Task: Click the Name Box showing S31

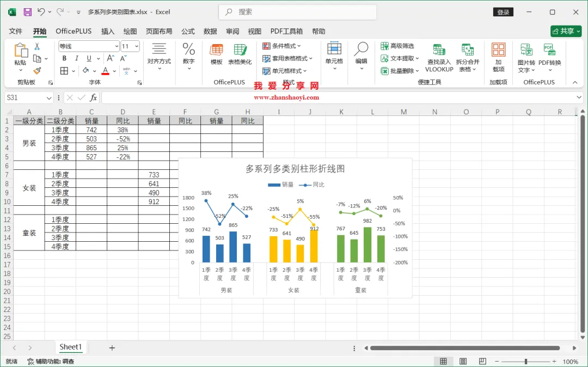Action: click(x=28, y=98)
